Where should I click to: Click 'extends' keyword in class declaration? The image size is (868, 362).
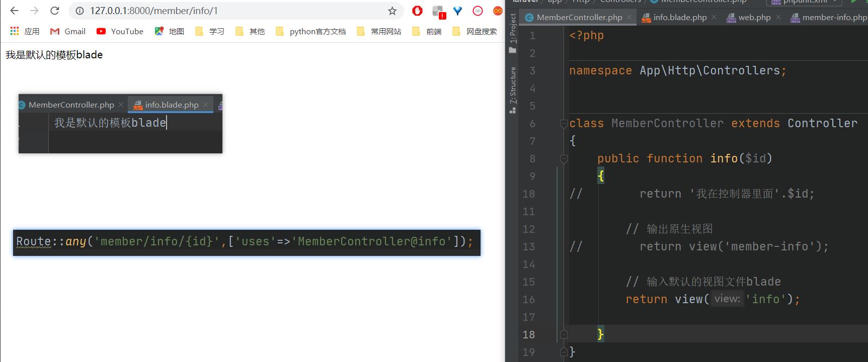tap(755, 123)
